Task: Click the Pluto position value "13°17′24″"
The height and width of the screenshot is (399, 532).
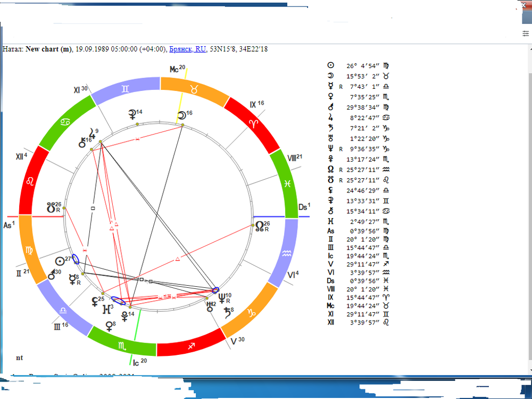Action: coord(363,159)
